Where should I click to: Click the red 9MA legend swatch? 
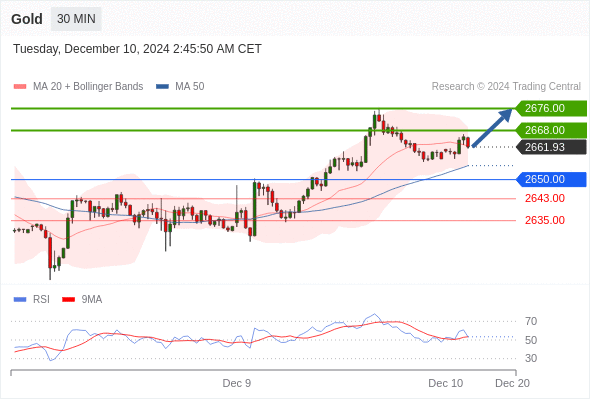point(68,300)
